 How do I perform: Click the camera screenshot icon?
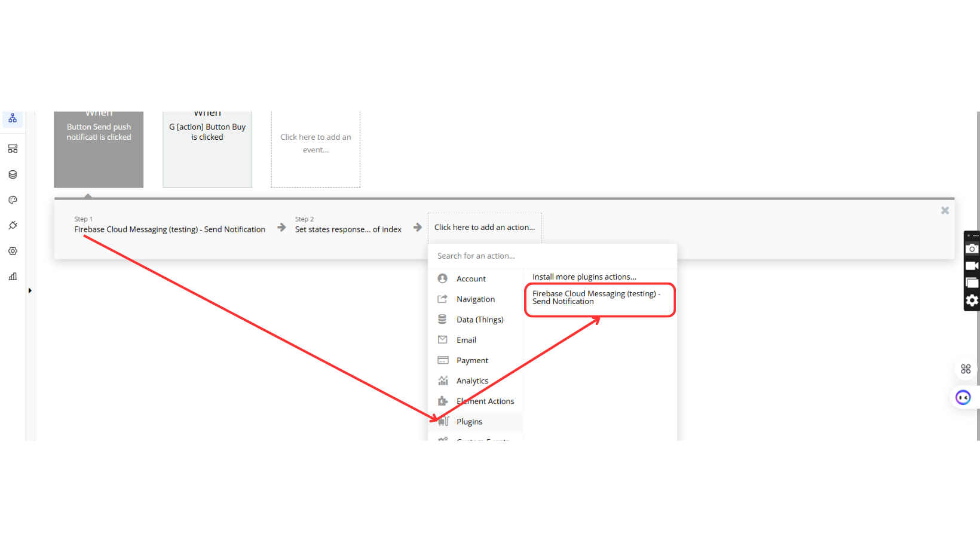(x=972, y=249)
